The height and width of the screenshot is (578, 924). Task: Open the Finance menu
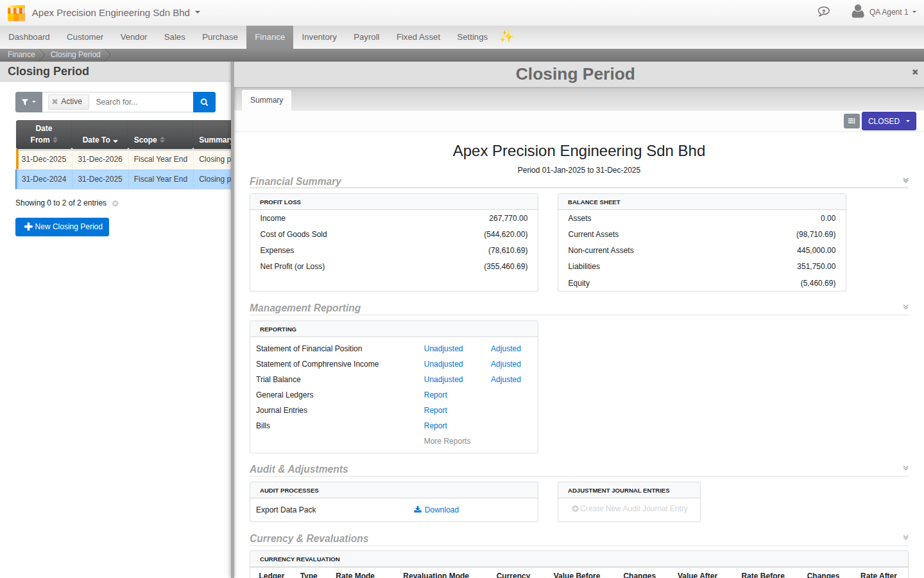(x=269, y=37)
